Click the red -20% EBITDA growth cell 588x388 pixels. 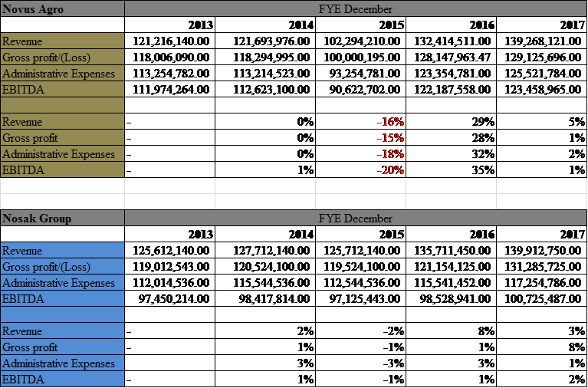tap(361, 169)
